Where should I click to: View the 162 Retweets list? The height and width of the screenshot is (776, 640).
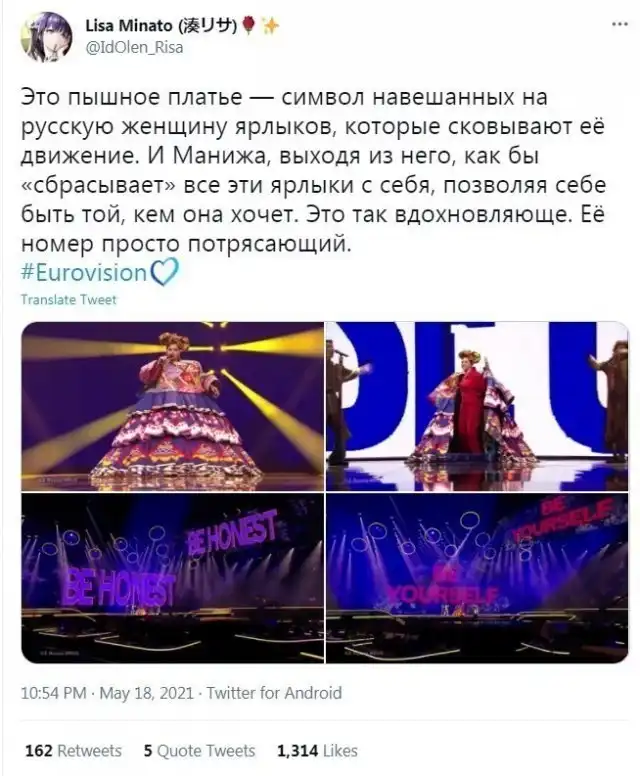click(x=73, y=750)
